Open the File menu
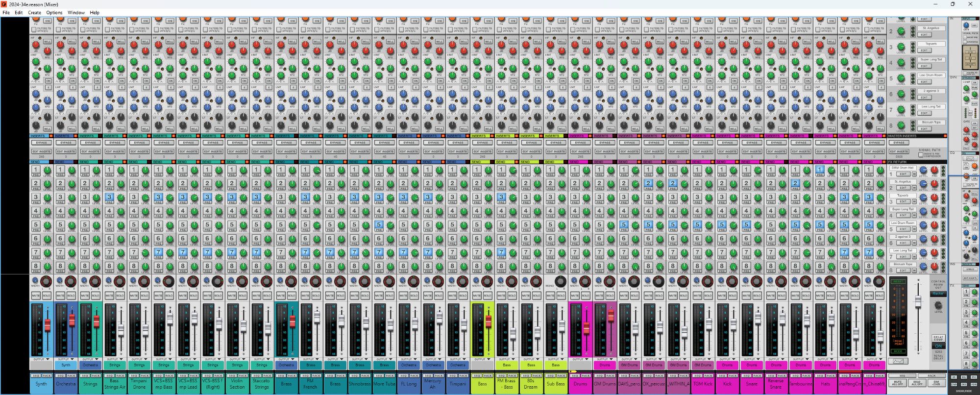The width and height of the screenshot is (980, 395). [x=6, y=12]
